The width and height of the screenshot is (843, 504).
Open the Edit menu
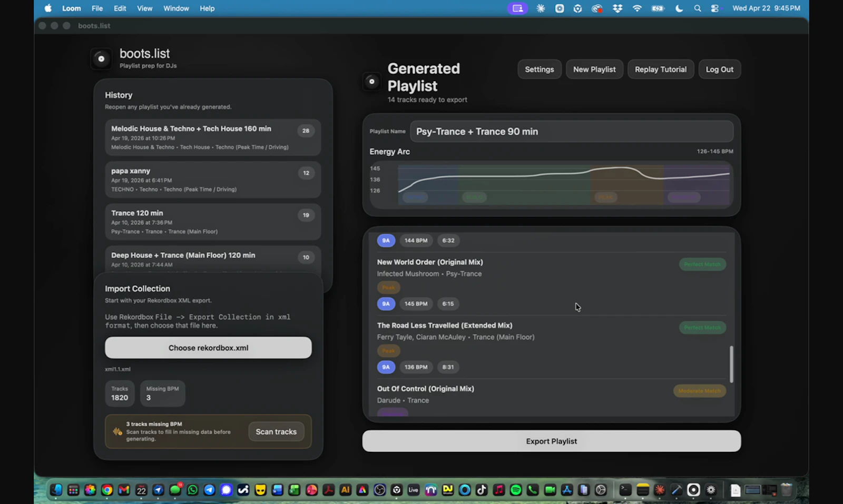click(x=120, y=8)
